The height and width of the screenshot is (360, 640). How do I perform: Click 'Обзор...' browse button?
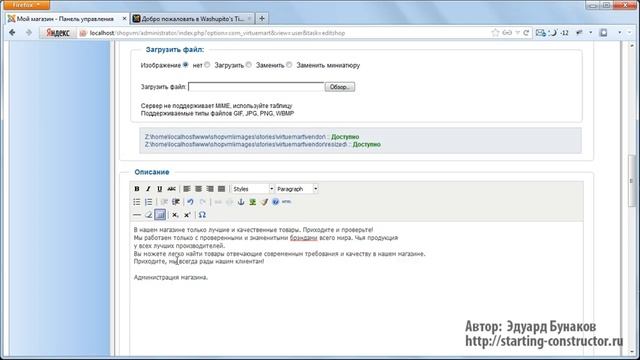pyautogui.click(x=340, y=87)
